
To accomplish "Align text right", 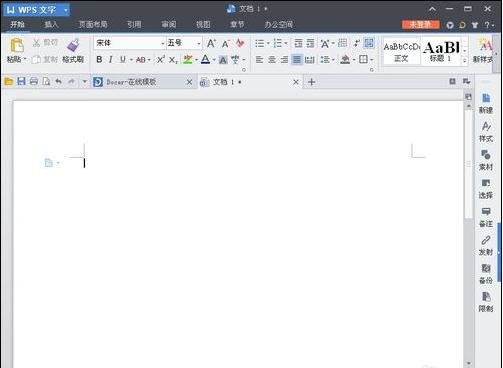I will click(284, 60).
